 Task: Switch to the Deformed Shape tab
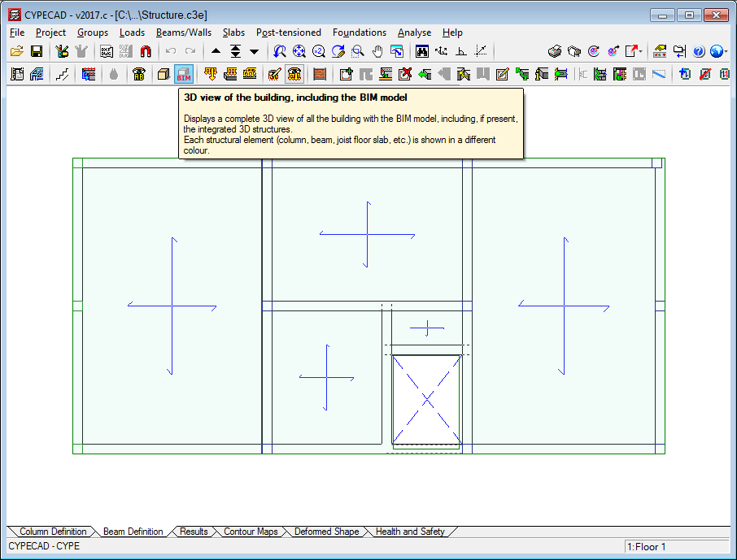[326, 532]
